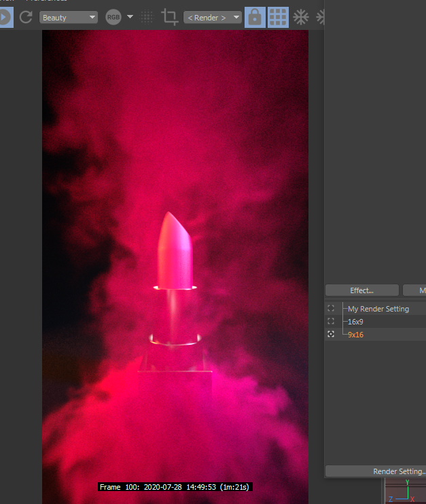Click the Render Setting... button
426x504 pixels.
pyautogui.click(x=376, y=471)
